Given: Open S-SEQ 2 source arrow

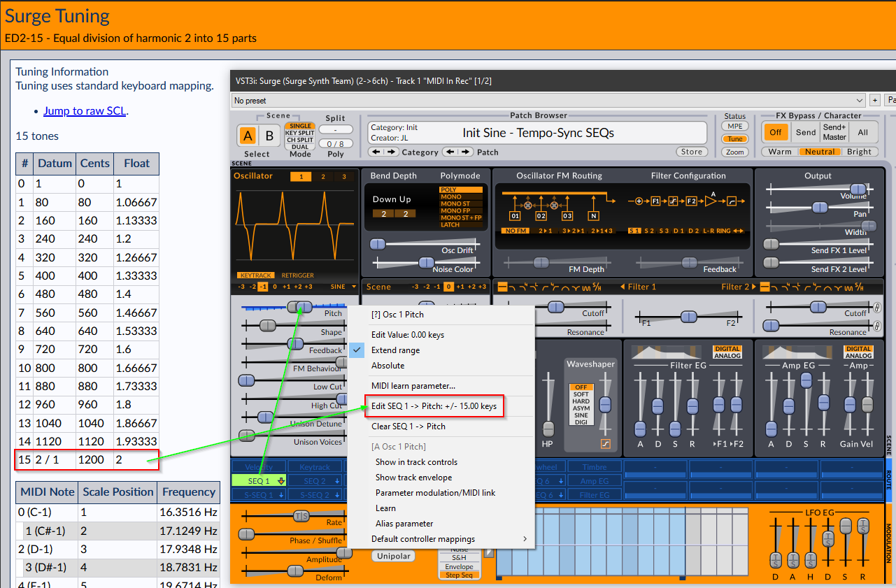Looking at the screenshot, I should tap(338, 494).
